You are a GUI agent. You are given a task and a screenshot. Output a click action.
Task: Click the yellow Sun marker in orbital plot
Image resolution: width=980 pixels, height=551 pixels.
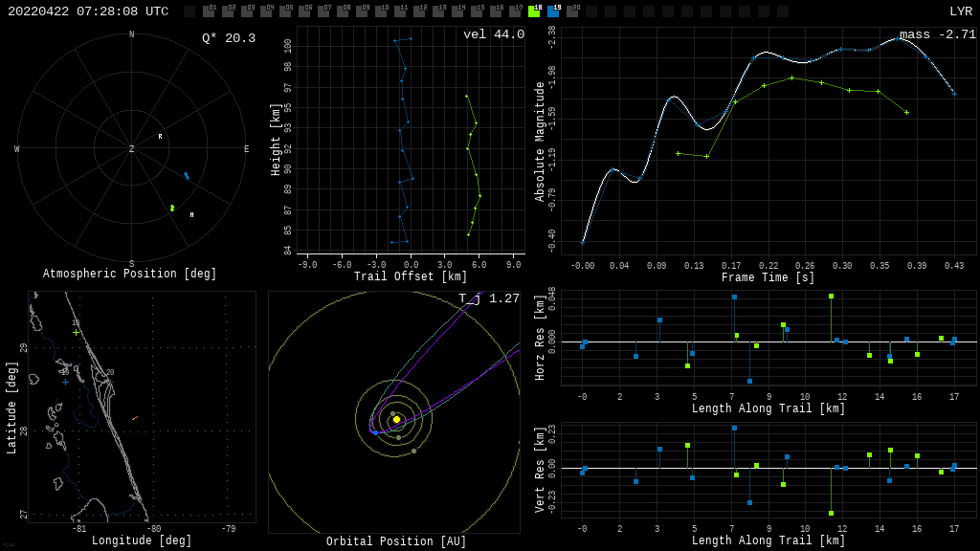396,419
